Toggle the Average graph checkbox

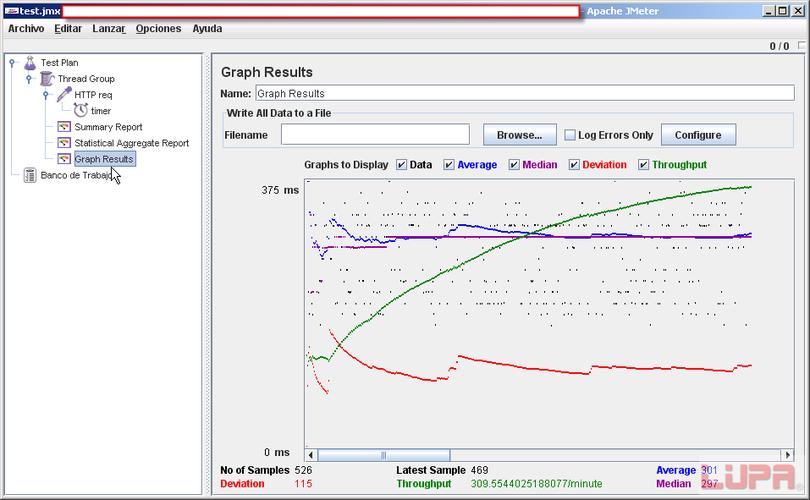pyautogui.click(x=449, y=165)
